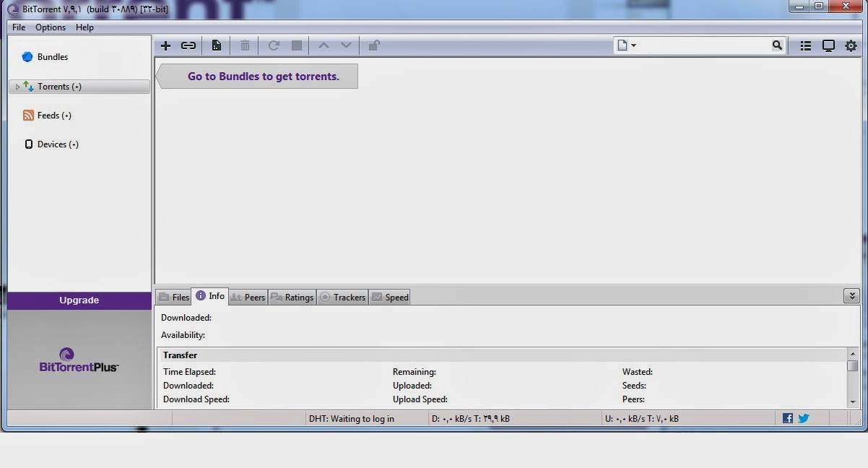868x468 pixels.
Task: Click the Add Torrent from URL link icon
Action: 188,45
